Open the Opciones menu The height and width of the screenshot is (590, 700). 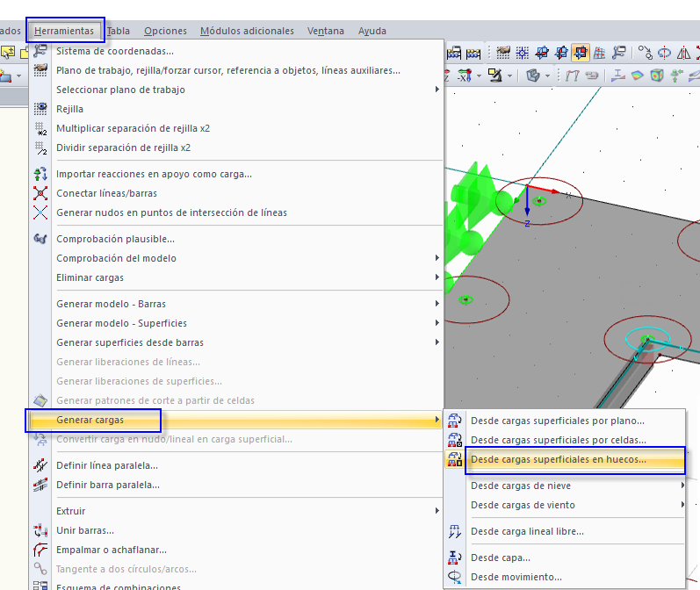165,31
